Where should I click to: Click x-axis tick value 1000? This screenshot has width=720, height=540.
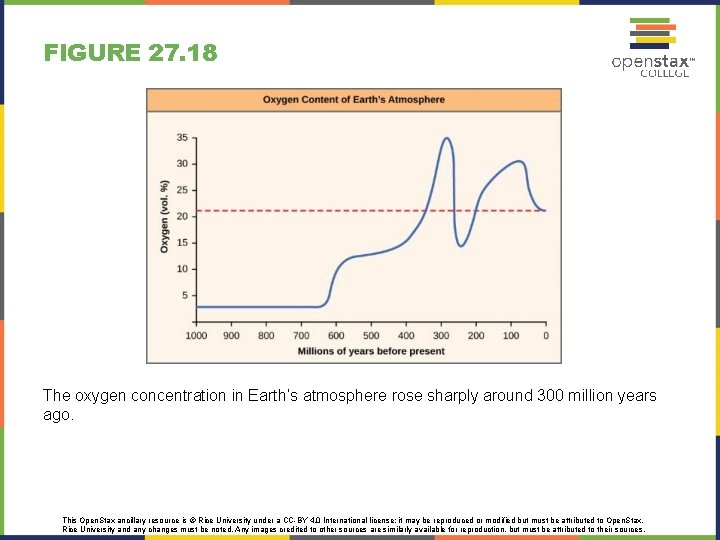tap(196, 336)
